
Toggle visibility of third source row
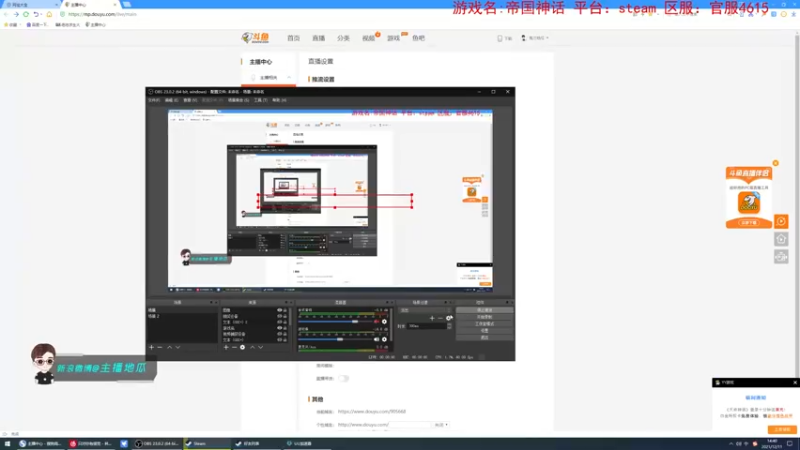pyautogui.click(x=280, y=322)
